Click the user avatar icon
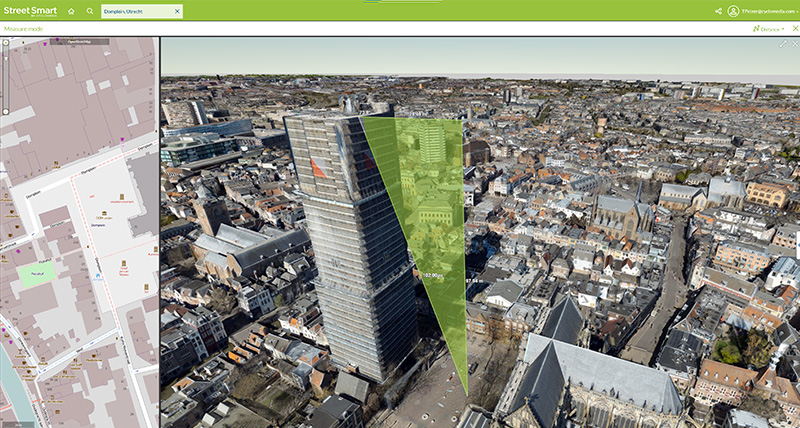 [x=733, y=11]
